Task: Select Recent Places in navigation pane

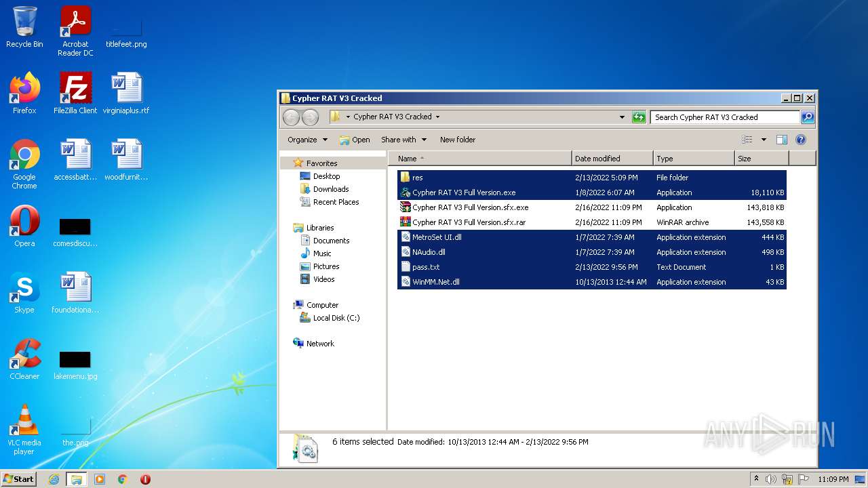Action: [336, 202]
